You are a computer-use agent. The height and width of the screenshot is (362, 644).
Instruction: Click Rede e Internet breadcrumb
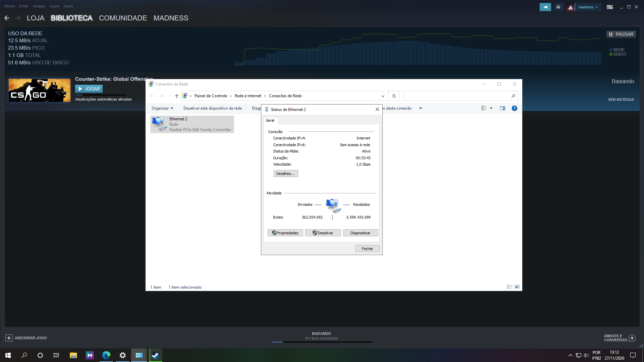(248, 96)
